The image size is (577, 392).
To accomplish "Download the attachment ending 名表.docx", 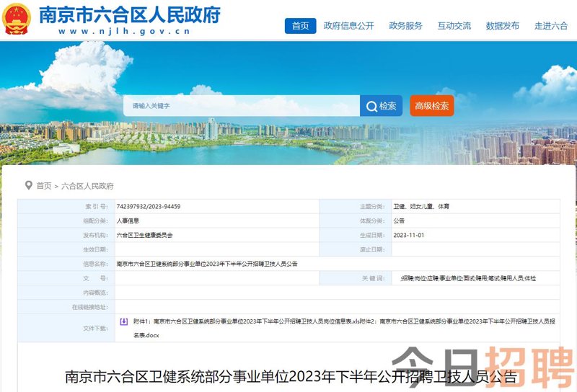I will (344, 329).
